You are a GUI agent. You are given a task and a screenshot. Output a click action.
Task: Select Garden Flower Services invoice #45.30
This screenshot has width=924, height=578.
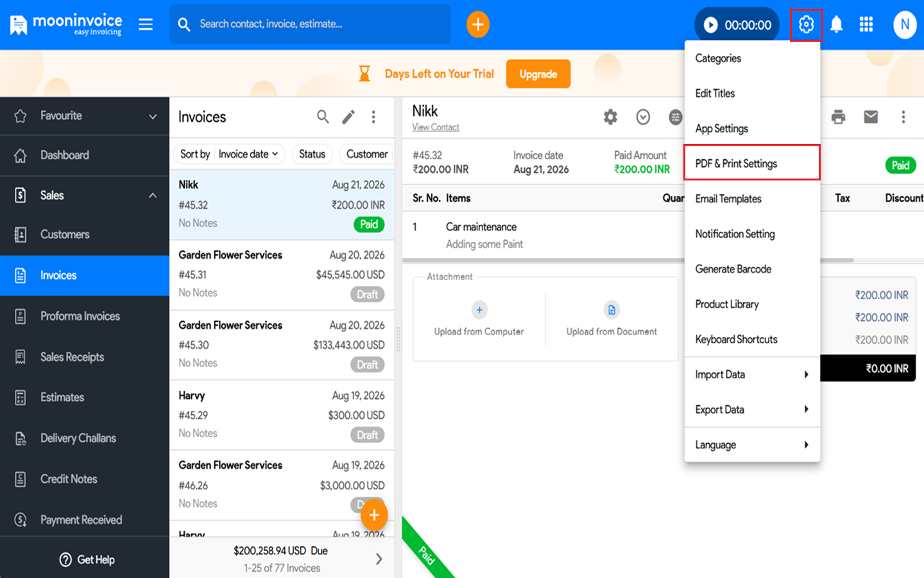[x=282, y=345]
